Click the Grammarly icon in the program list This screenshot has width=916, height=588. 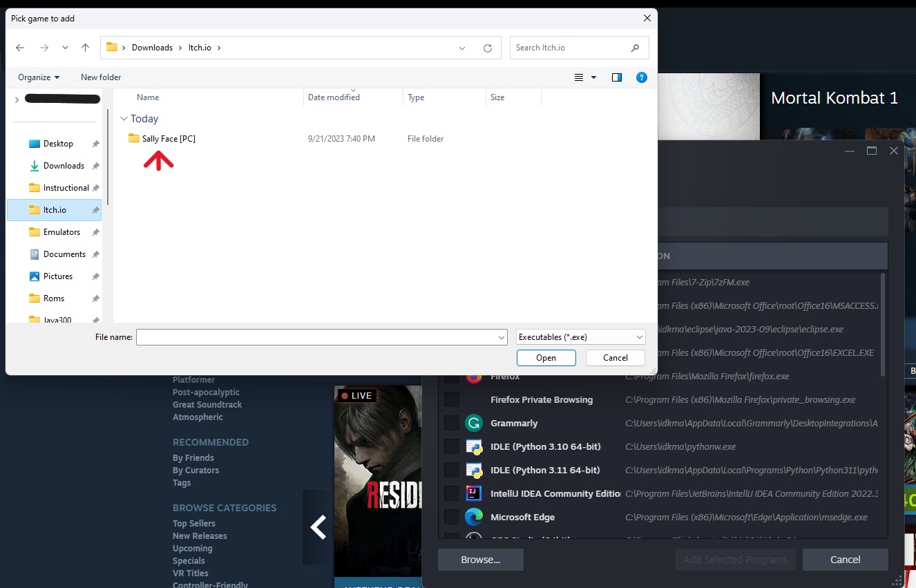pyautogui.click(x=473, y=422)
